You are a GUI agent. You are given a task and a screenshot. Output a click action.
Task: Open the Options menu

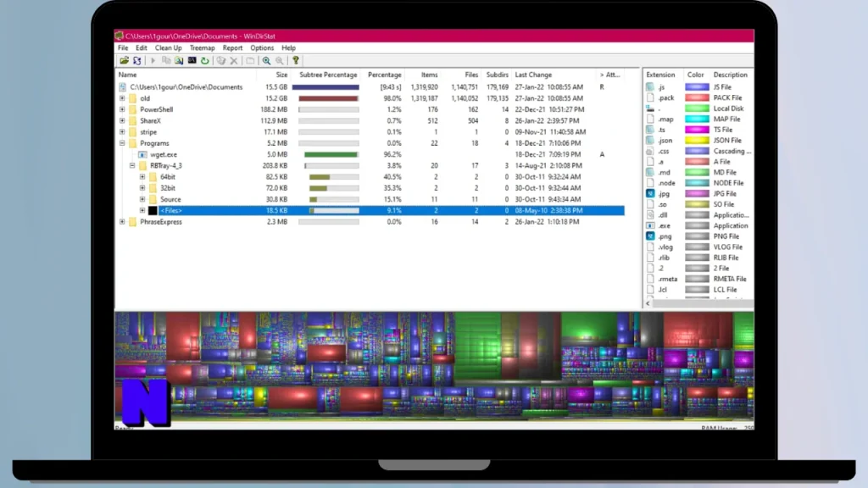tap(262, 48)
